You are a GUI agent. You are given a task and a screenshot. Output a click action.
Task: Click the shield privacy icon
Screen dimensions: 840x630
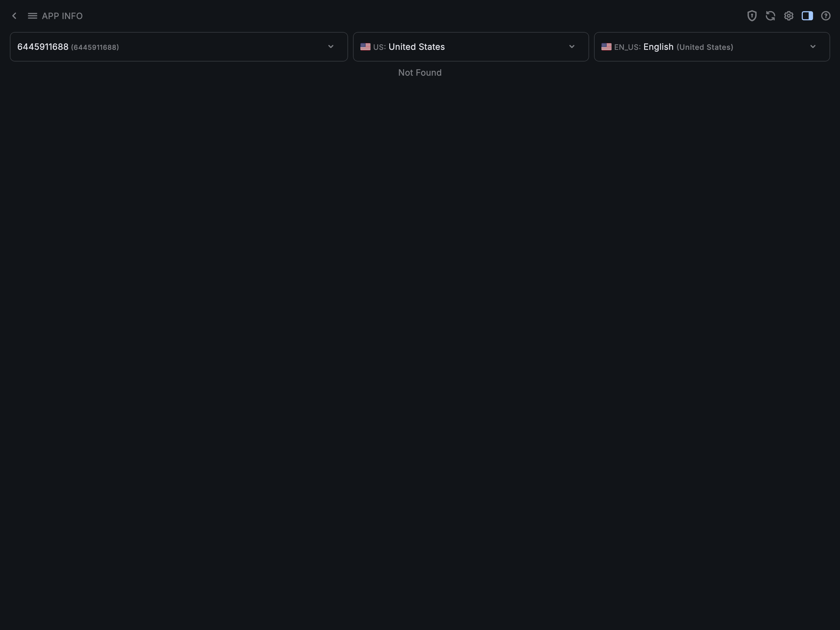click(752, 16)
